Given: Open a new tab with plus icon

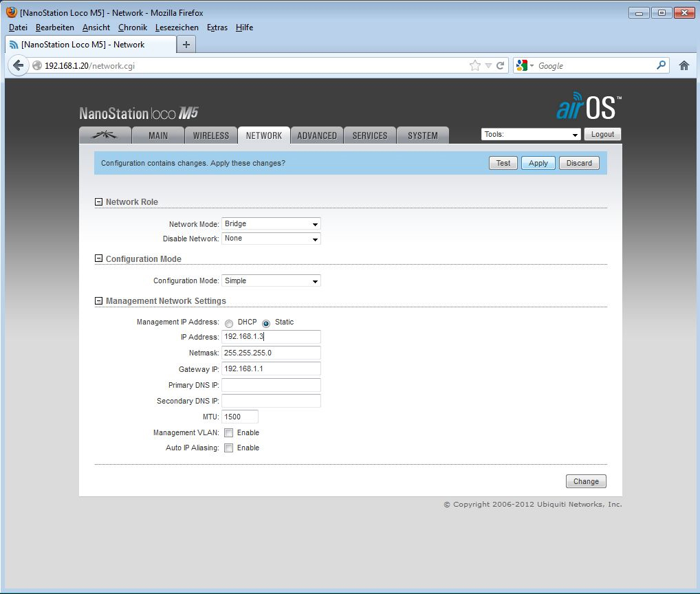Looking at the screenshot, I should pyautogui.click(x=186, y=44).
